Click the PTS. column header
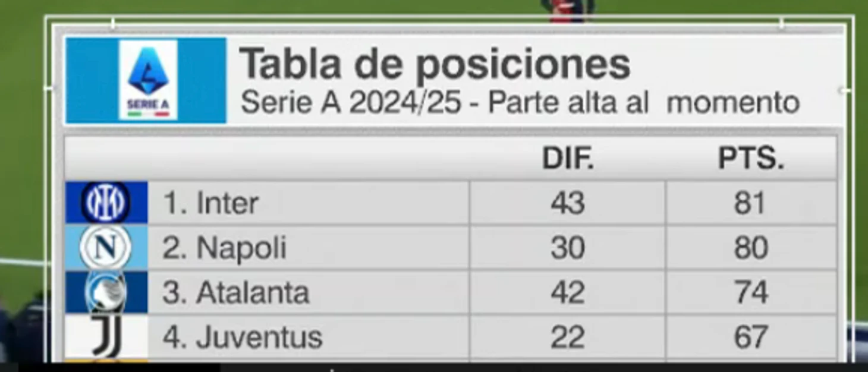 tap(751, 159)
